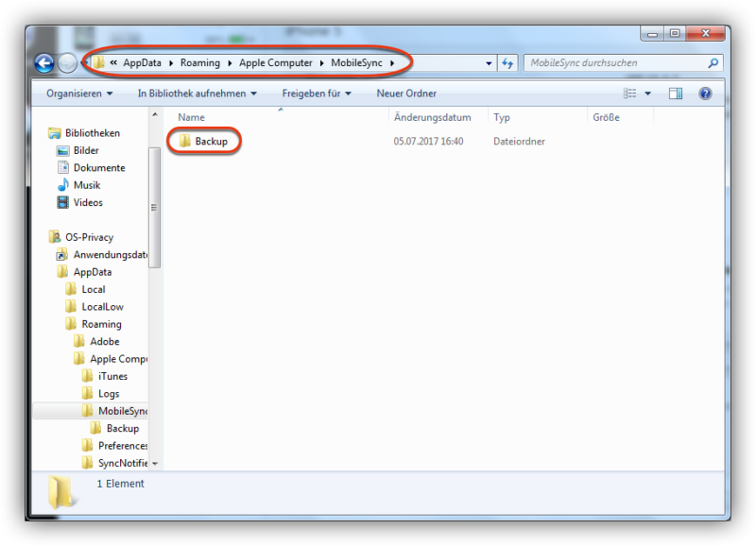This screenshot has width=756, height=546.
Task: Click the SyncNotifier folder icon in tree
Action: (x=87, y=463)
